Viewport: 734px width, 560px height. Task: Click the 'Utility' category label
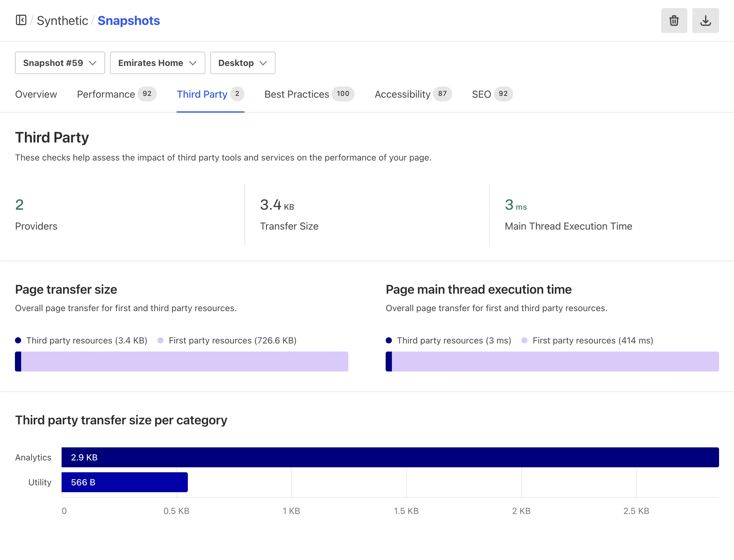point(40,482)
